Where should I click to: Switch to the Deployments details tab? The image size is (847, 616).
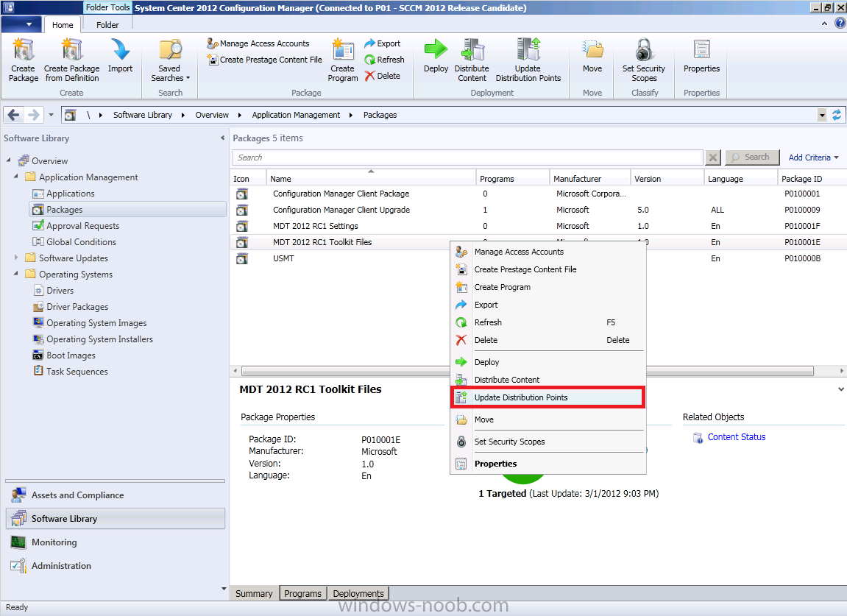[x=358, y=593]
